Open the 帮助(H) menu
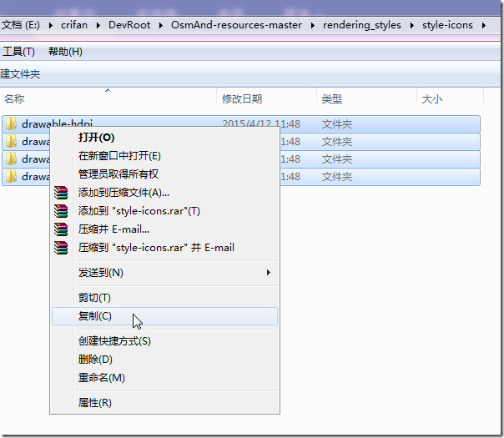 point(65,52)
